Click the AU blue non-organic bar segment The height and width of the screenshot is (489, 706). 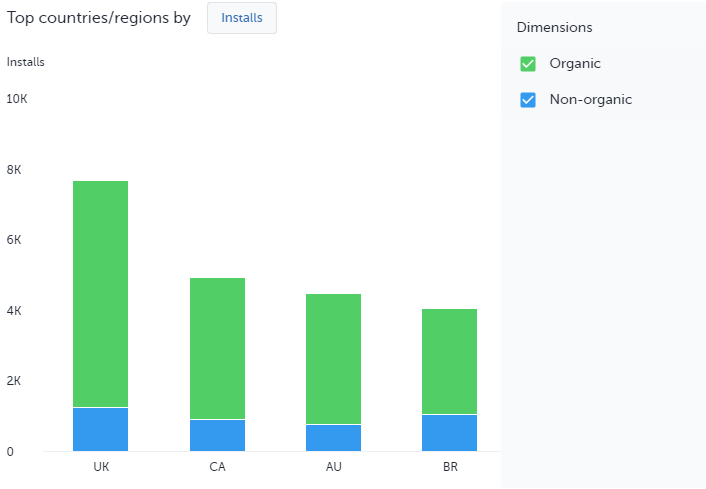tap(333, 438)
